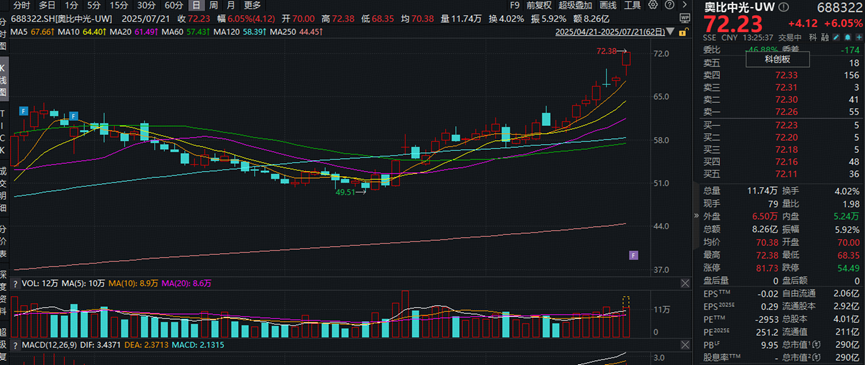Viewport: 865px width, 365px height.
Task: Click the MA60 57.43 indicator label
Action: pyautogui.click(x=185, y=32)
